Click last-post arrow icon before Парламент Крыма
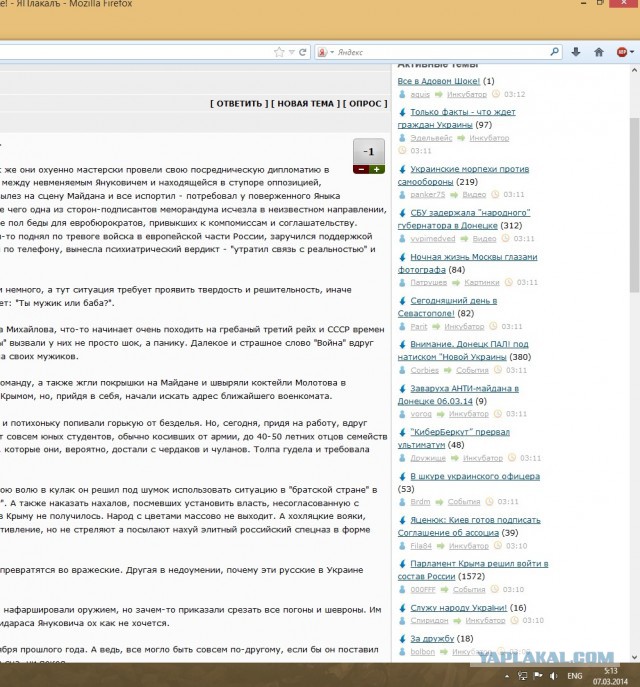This screenshot has height=687, width=640. 402,564
